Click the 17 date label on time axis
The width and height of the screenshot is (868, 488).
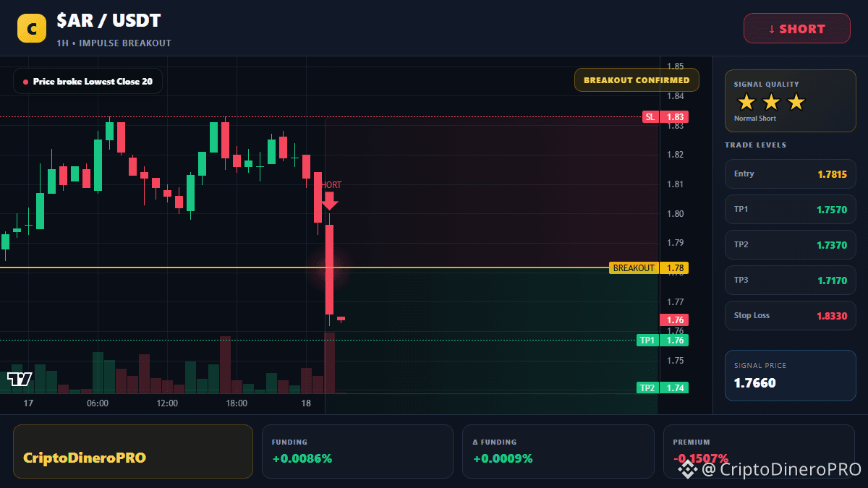click(x=29, y=403)
